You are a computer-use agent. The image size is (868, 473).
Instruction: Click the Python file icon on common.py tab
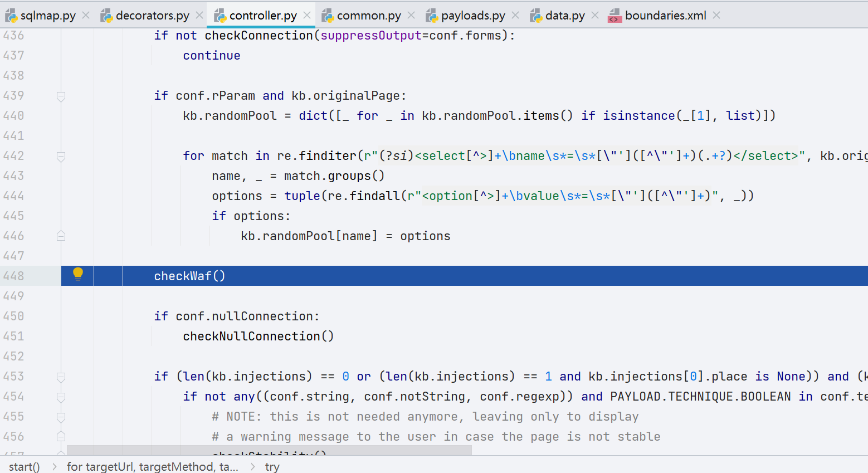click(328, 16)
